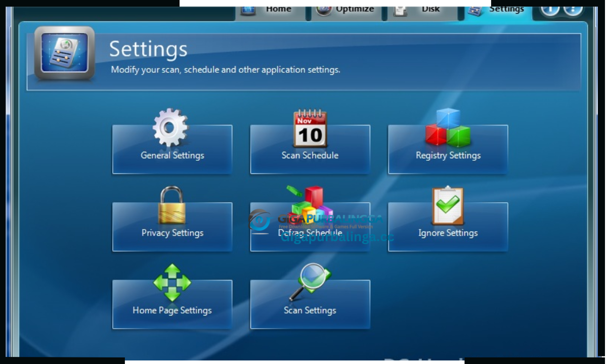Click the Ignore Settings button label

[448, 233]
